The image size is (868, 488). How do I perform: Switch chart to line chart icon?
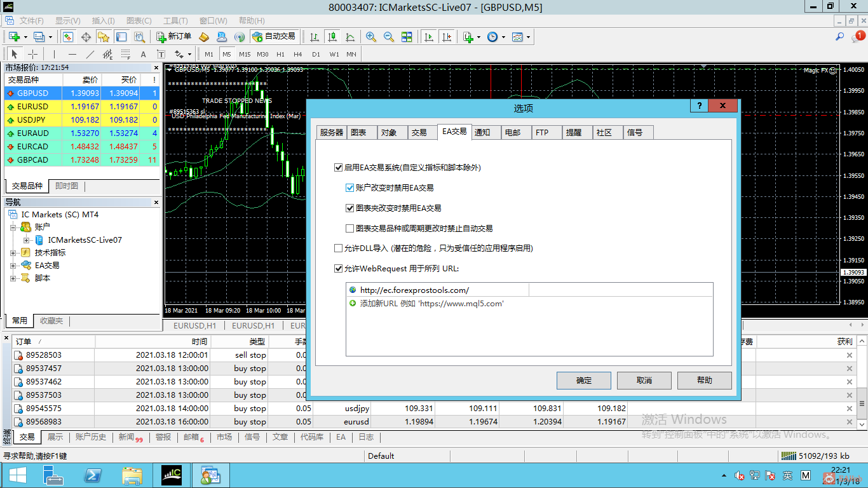349,37
